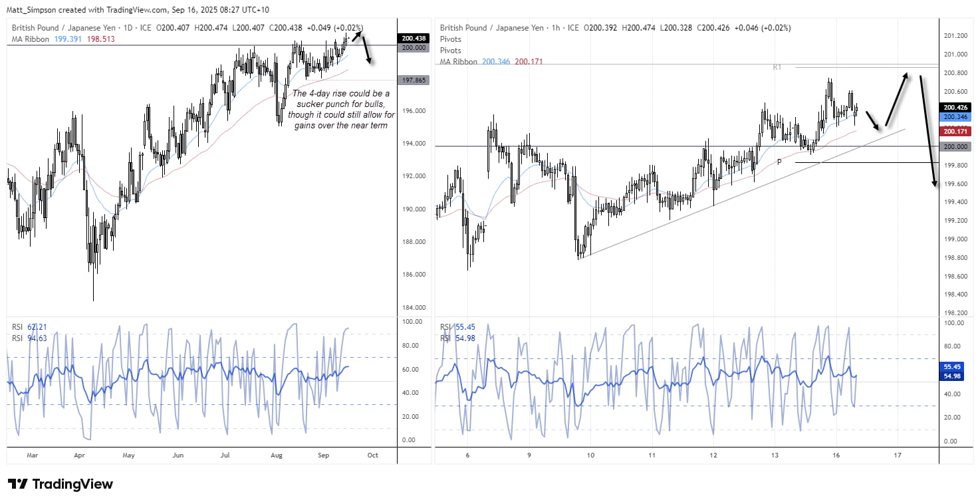Select the MA Ribbon legend on hourly chart
This screenshot has width=980, height=504.
[458, 61]
